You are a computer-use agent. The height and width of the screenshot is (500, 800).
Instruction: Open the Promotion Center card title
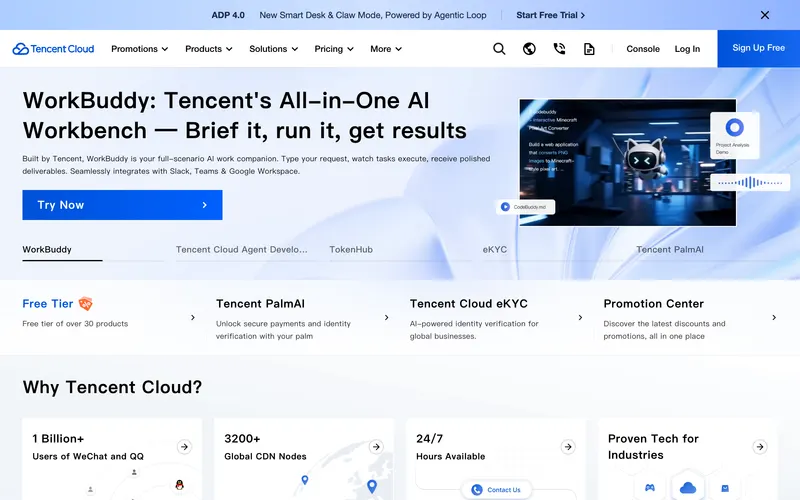point(654,304)
